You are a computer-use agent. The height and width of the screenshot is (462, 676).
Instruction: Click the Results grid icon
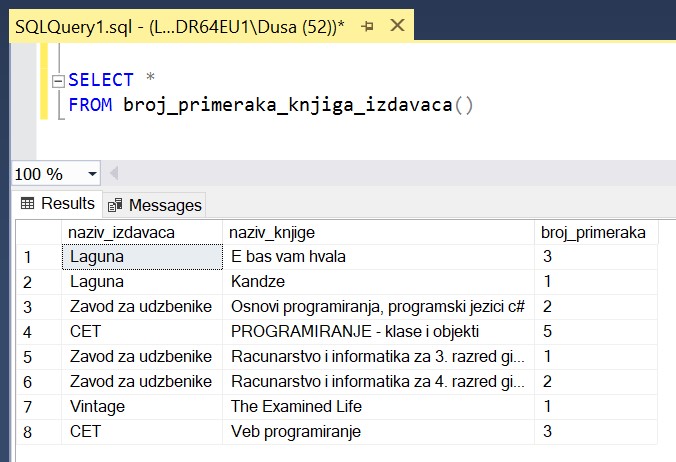[27, 204]
